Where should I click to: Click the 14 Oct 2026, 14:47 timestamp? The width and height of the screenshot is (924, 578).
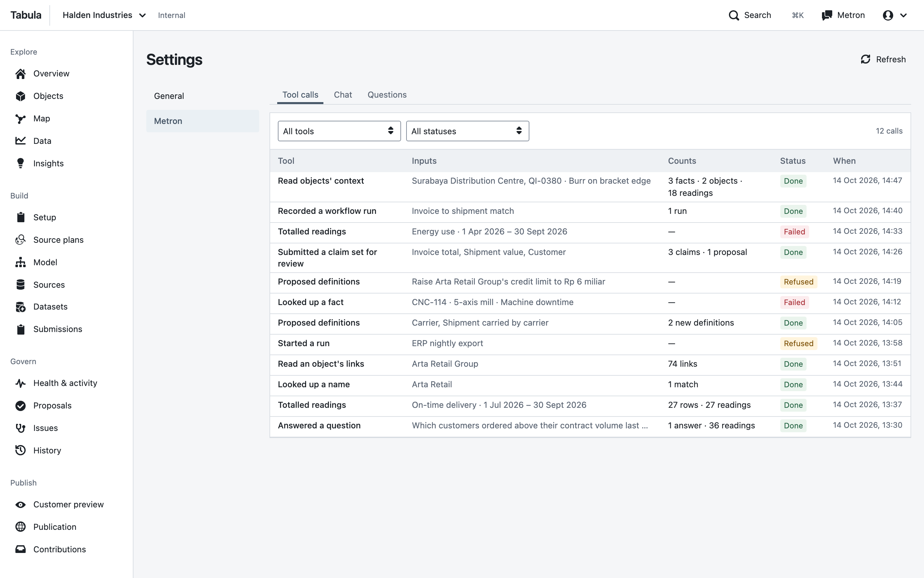point(868,180)
